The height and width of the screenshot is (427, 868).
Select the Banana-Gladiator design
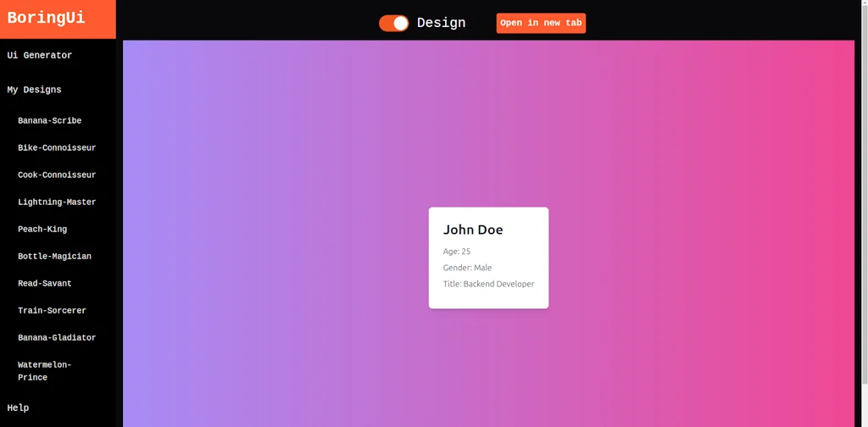(57, 338)
